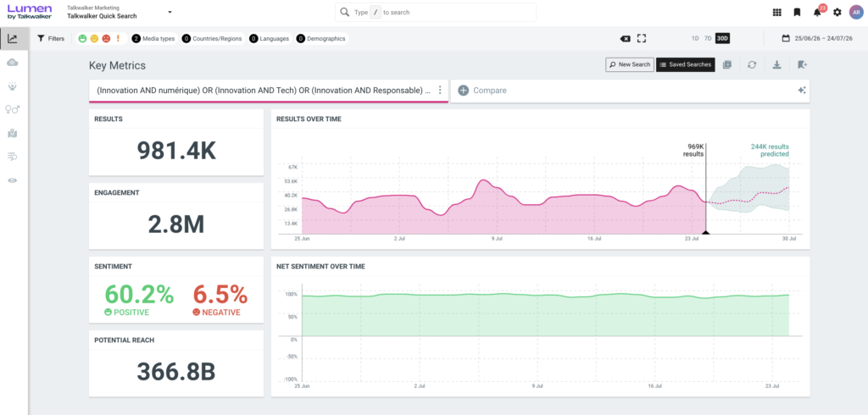Toggle the neutral yellow face filter
The height and width of the screenshot is (415, 868).
pyautogui.click(x=94, y=39)
